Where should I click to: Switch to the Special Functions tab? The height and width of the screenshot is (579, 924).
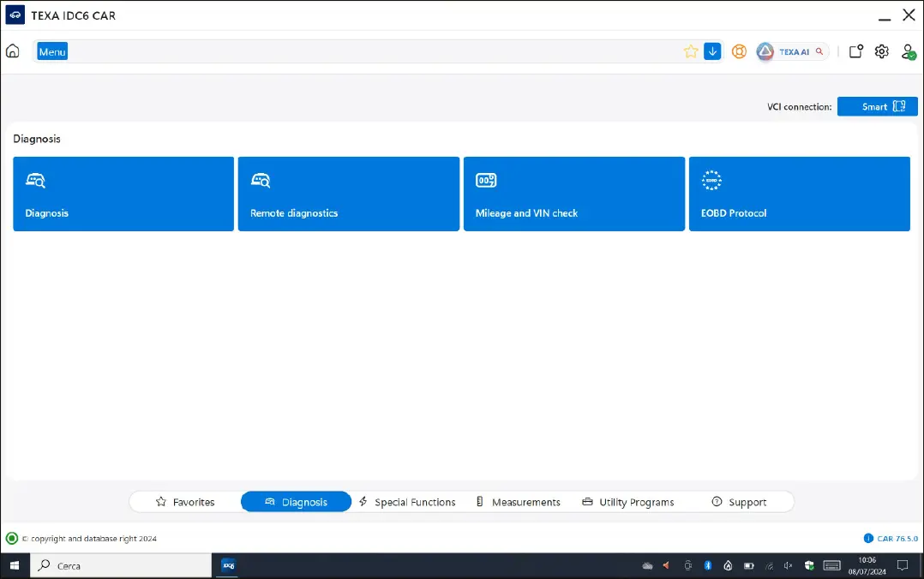click(x=407, y=502)
